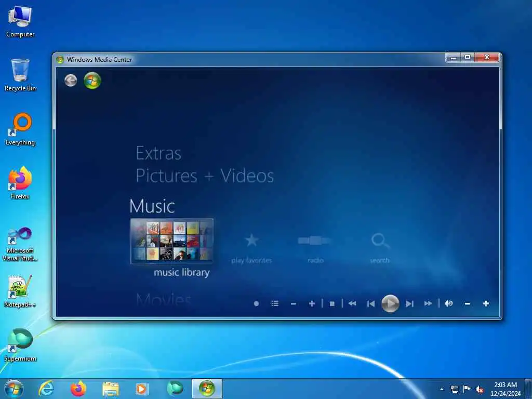
Task: Open the Everything desktop shortcut
Action: pos(20,129)
